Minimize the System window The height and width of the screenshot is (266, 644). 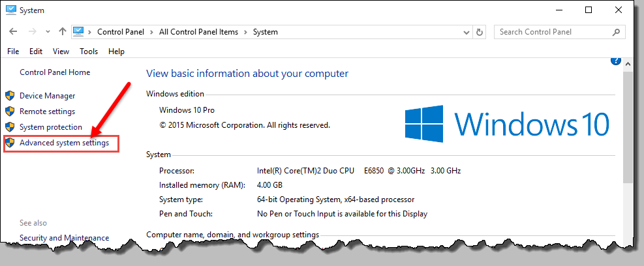(x=559, y=10)
